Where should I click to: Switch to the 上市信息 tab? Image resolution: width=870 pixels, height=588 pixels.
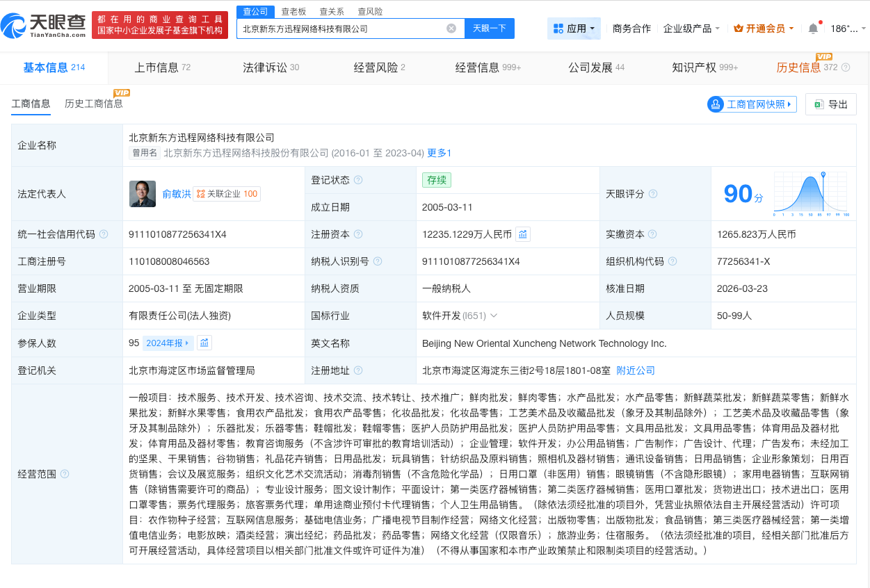click(162, 67)
